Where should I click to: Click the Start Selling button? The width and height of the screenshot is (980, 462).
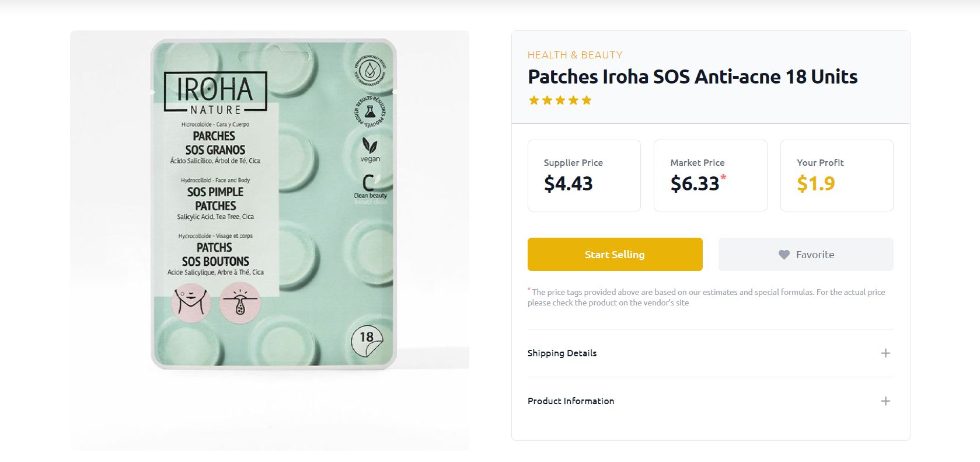pos(615,254)
